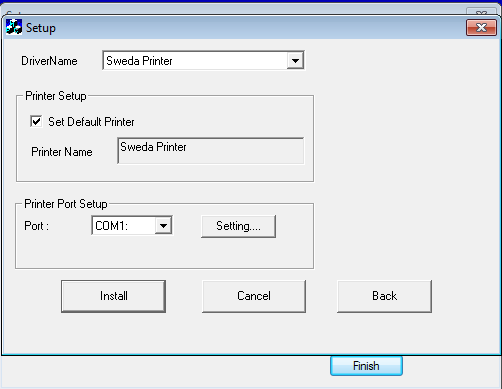Click the Setup application icon in title bar
Screen dimensions: 502x389
[14, 27]
